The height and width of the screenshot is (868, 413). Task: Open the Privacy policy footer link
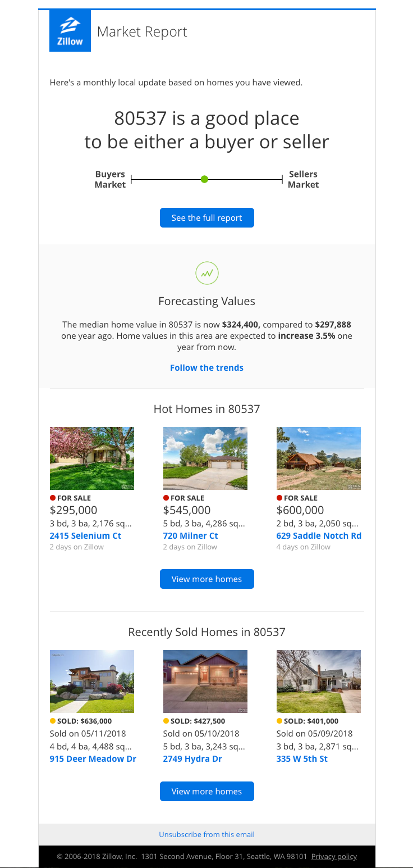pyautogui.click(x=334, y=857)
